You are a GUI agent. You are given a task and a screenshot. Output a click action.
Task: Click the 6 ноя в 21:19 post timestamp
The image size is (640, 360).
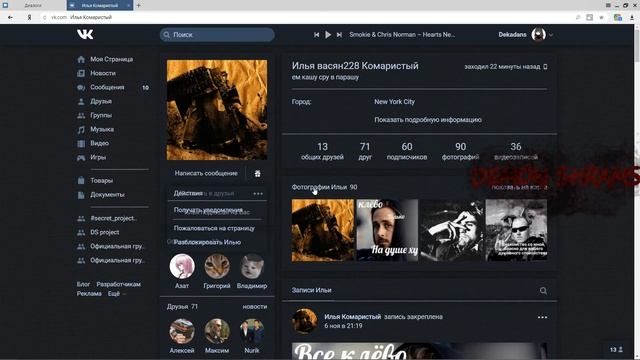343,326
